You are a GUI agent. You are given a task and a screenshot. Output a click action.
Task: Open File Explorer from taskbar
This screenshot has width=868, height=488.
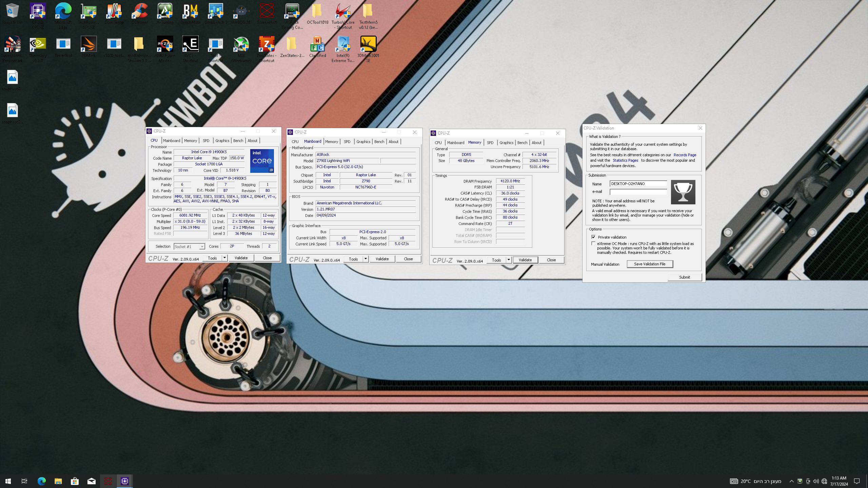[x=58, y=481]
